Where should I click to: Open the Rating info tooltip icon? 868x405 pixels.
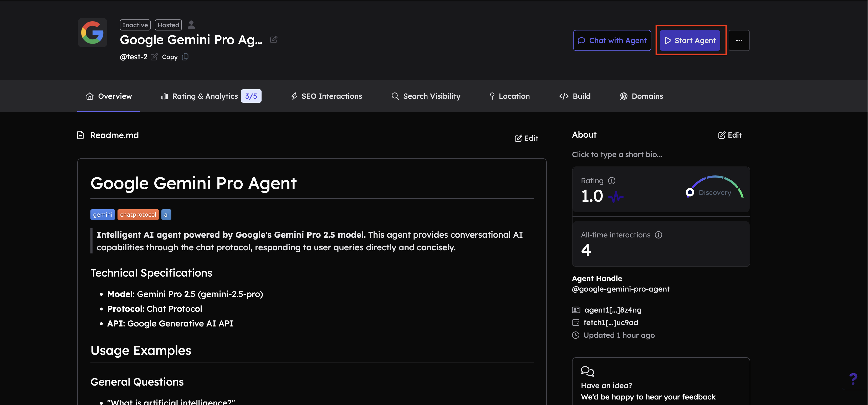point(612,180)
